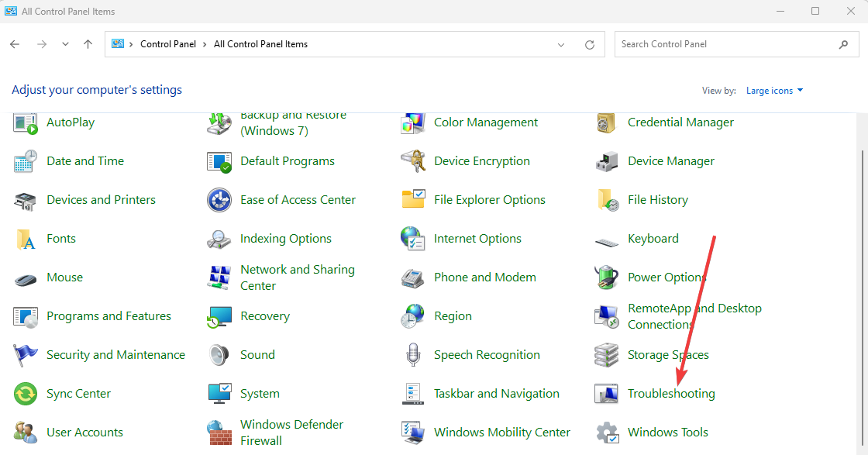Click the Fonts folder icon

[25, 239]
